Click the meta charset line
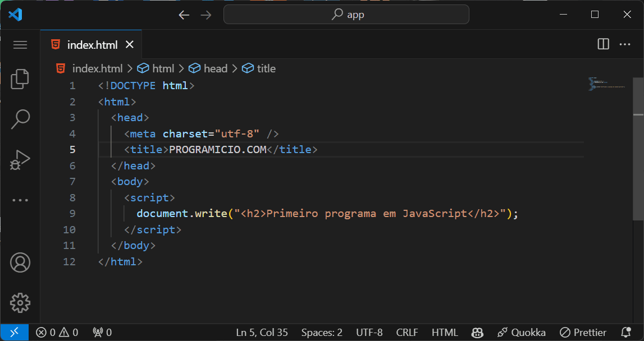This screenshot has height=341, width=644. pyautogui.click(x=202, y=134)
